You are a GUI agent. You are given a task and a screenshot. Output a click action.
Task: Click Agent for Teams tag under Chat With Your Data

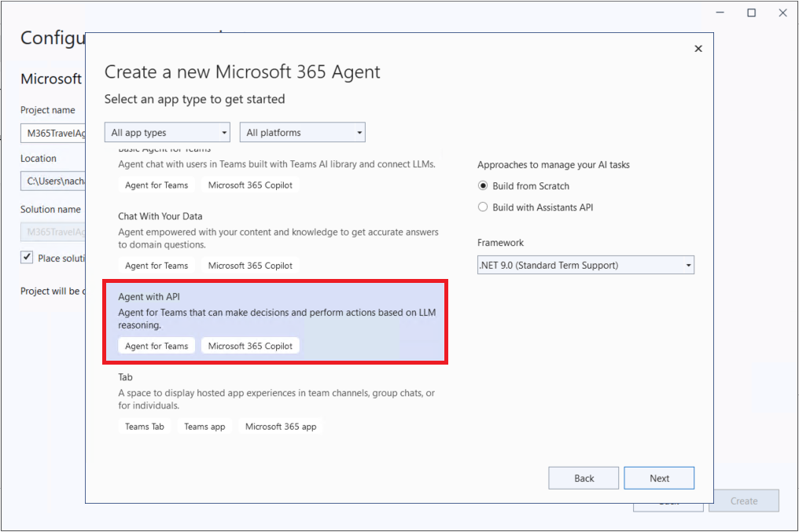[x=156, y=266]
